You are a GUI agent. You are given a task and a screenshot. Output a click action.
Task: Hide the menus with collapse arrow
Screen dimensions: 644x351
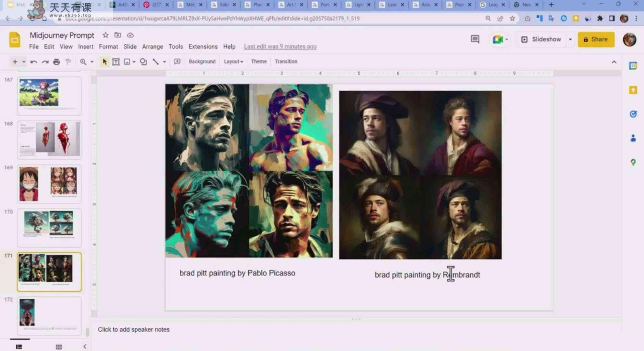(x=614, y=62)
